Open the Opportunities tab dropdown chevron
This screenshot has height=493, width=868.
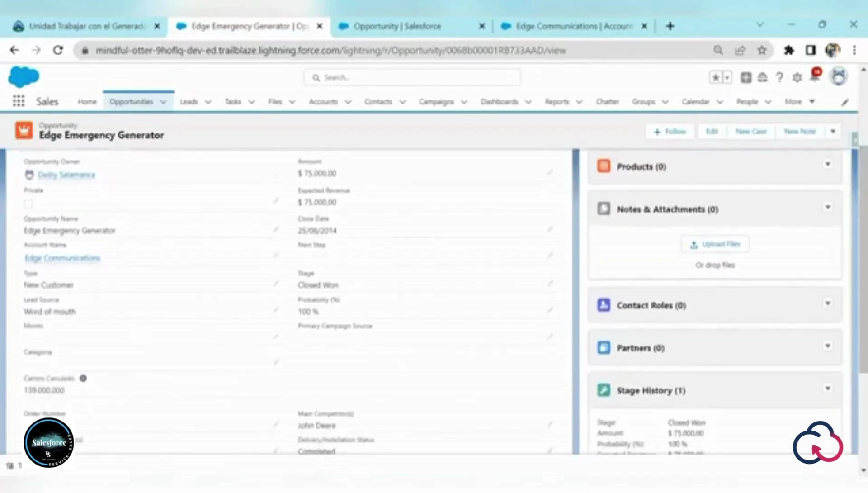click(163, 102)
